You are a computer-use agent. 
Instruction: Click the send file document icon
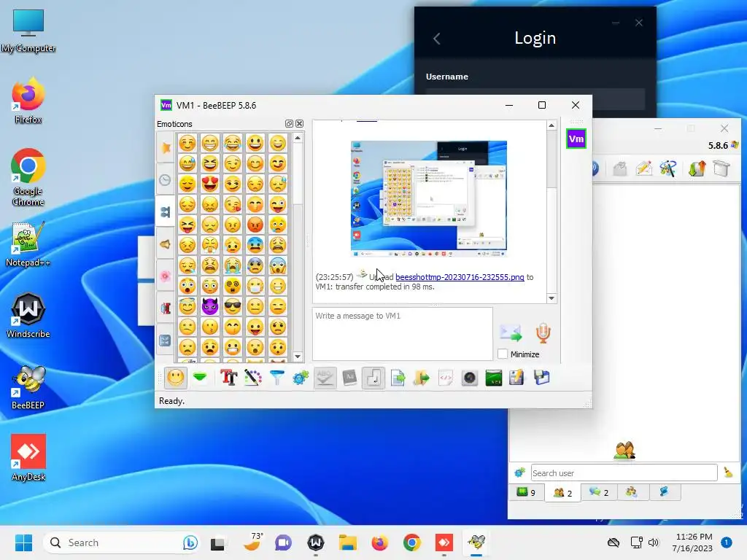point(398,378)
